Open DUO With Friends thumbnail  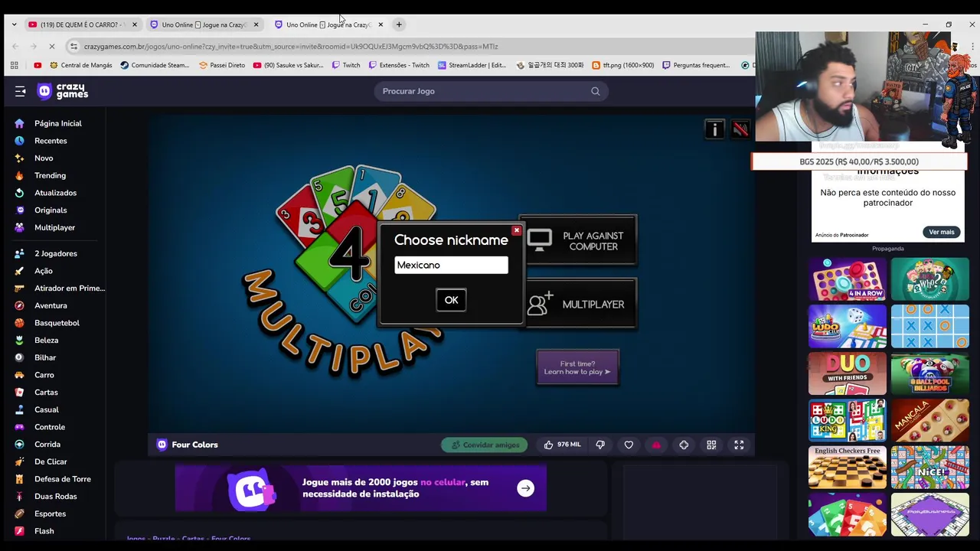coord(848,373)
